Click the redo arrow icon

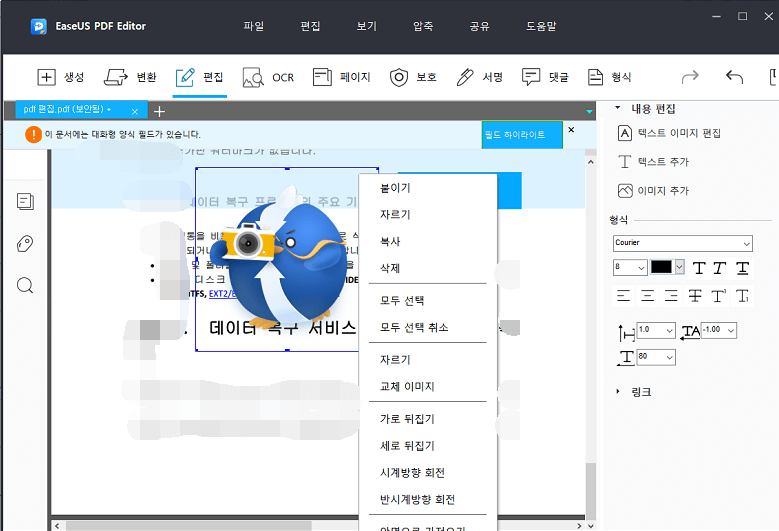[690, 77]
